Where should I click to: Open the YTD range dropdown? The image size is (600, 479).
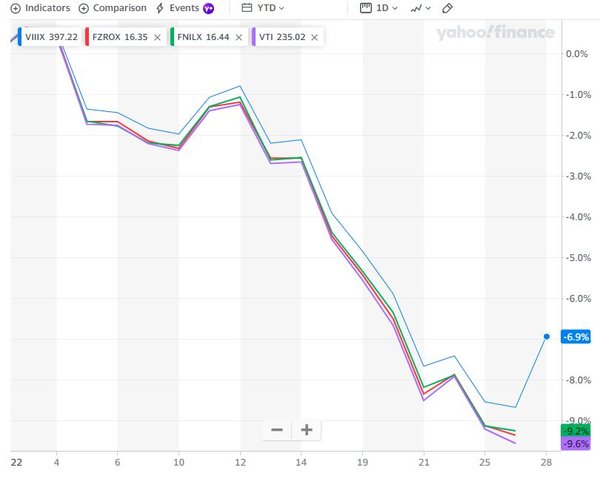[x=271, y=8]
